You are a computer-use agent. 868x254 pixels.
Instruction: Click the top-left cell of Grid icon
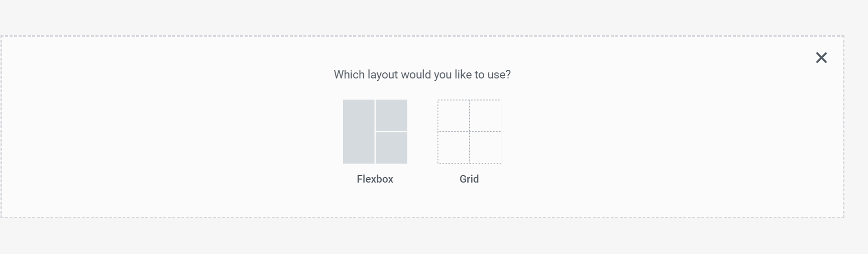coord(454,116)
